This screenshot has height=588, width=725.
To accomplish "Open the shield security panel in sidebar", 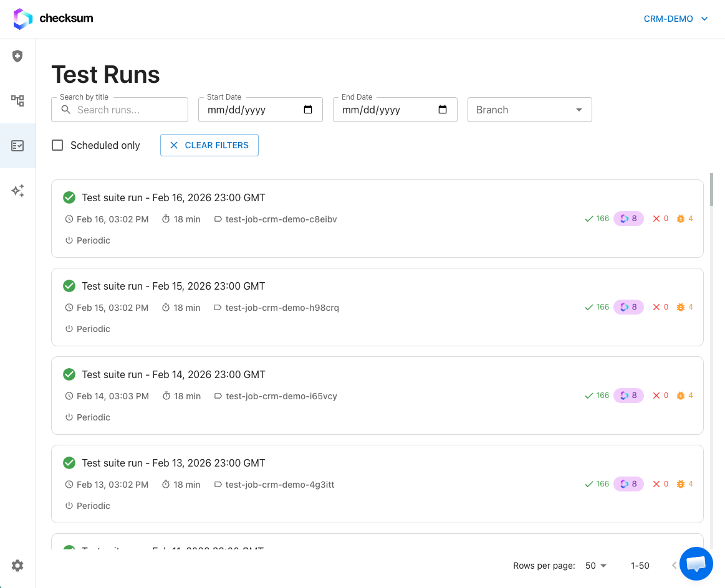I will click(x=17, y=56).
